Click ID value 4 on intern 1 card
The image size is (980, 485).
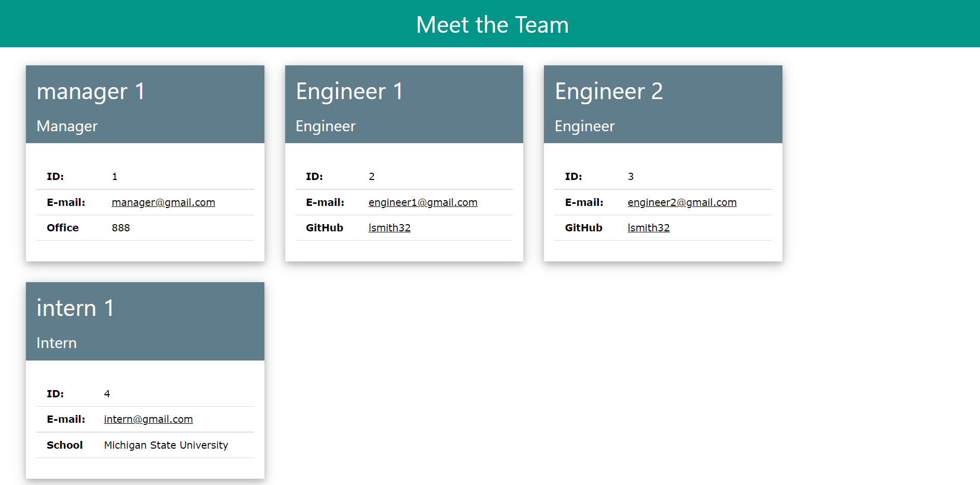[x=107, y=394]
